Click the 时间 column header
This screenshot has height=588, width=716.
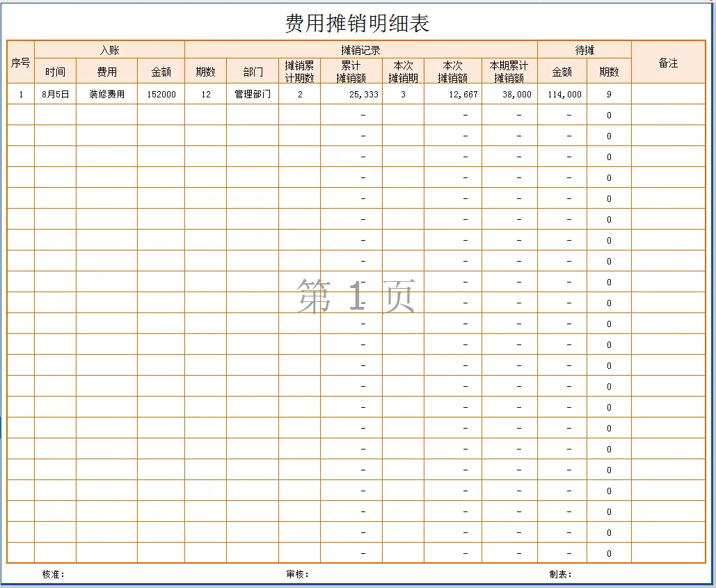click(55, 71)
